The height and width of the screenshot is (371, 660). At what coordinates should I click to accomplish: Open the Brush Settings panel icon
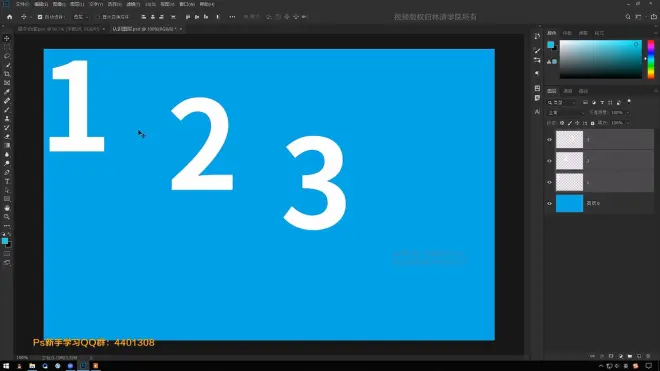click(537, 51)
